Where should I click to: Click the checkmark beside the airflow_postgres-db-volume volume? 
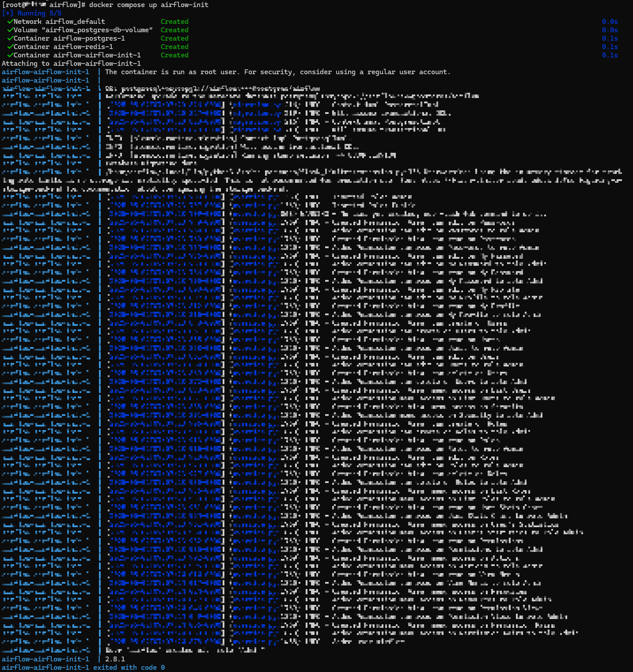point(10,30)
